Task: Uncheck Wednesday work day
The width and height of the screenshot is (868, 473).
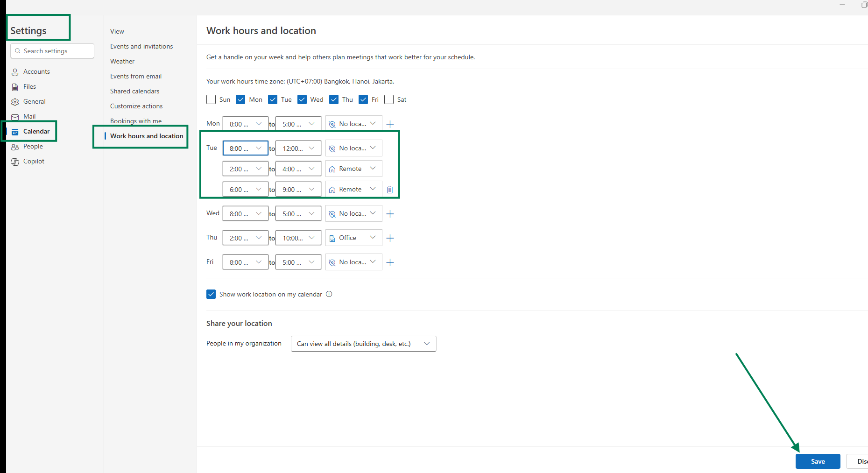Action: click(x=302, y=99)
